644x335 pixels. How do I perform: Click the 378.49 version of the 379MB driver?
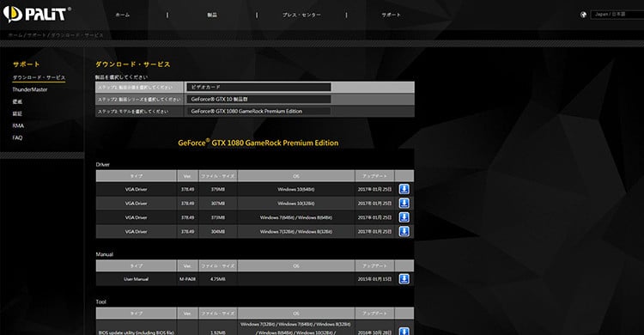point(187,190)
